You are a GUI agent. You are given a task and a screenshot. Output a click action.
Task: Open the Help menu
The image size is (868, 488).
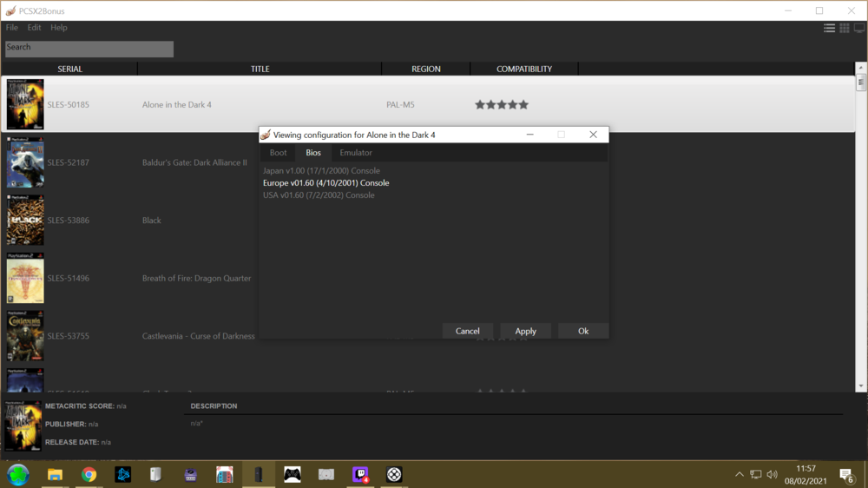[58, 28]
